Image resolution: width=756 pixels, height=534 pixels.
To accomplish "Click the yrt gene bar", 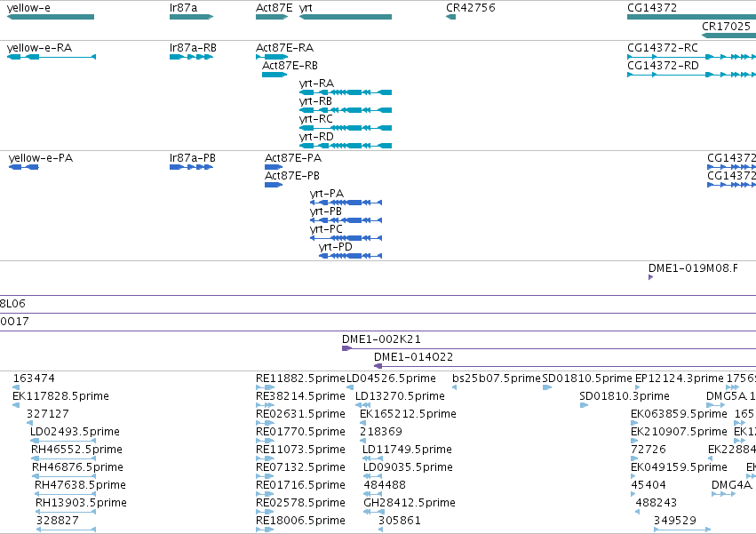I will pos(346,17).
